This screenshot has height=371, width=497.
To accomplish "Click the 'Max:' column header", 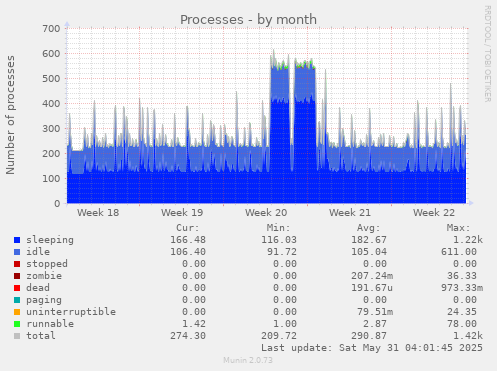I will [x=459, y=228].
